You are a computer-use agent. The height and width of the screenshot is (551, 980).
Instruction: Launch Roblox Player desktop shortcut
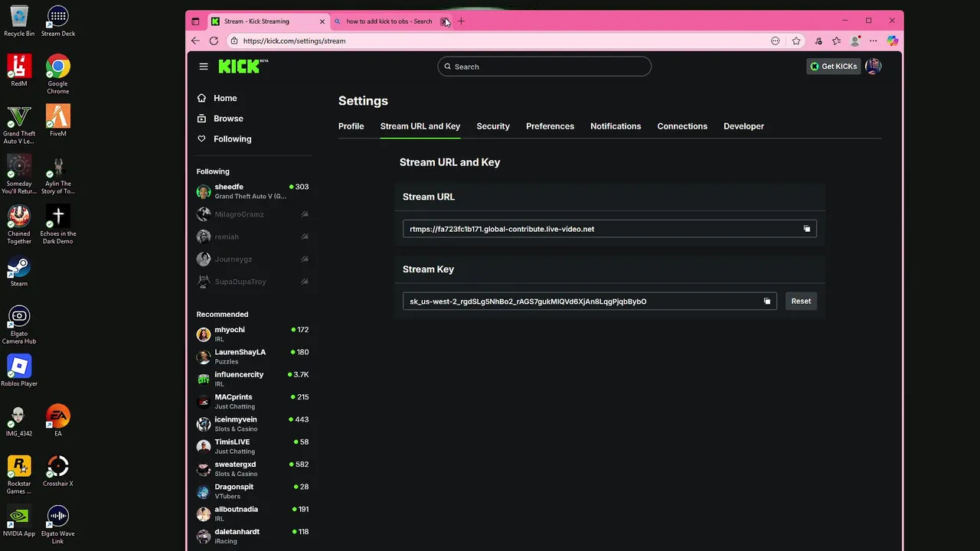click(x=19, y=370)
